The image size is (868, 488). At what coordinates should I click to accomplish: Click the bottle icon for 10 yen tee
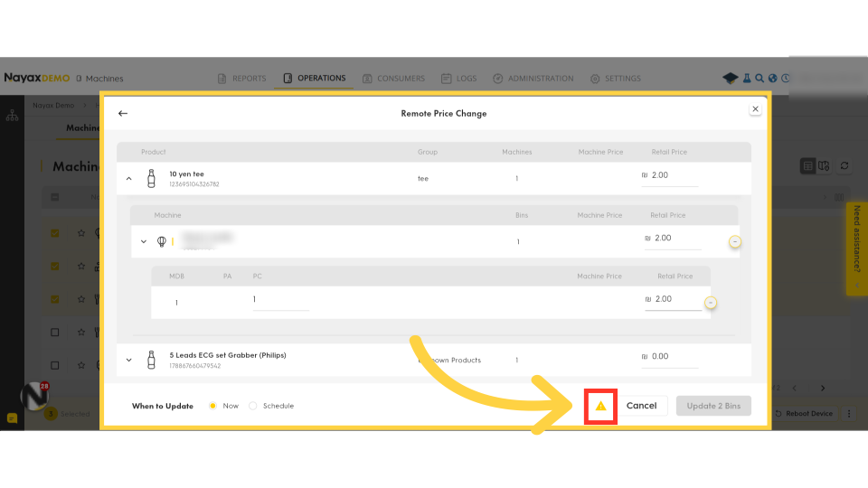[151, 179]
